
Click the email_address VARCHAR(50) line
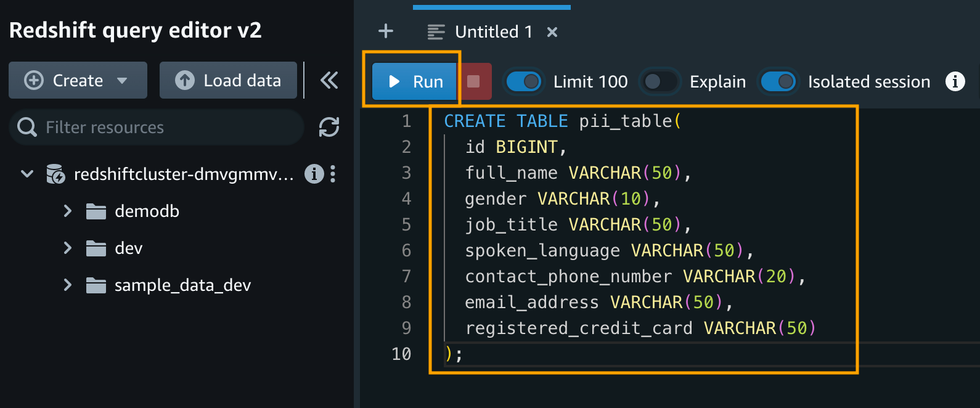click(599, 302)
